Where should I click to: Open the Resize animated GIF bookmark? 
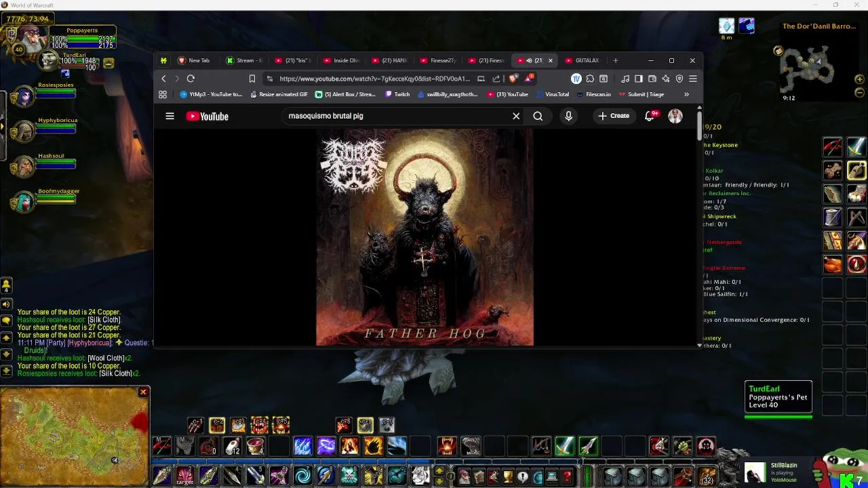[x=279, y=94]
